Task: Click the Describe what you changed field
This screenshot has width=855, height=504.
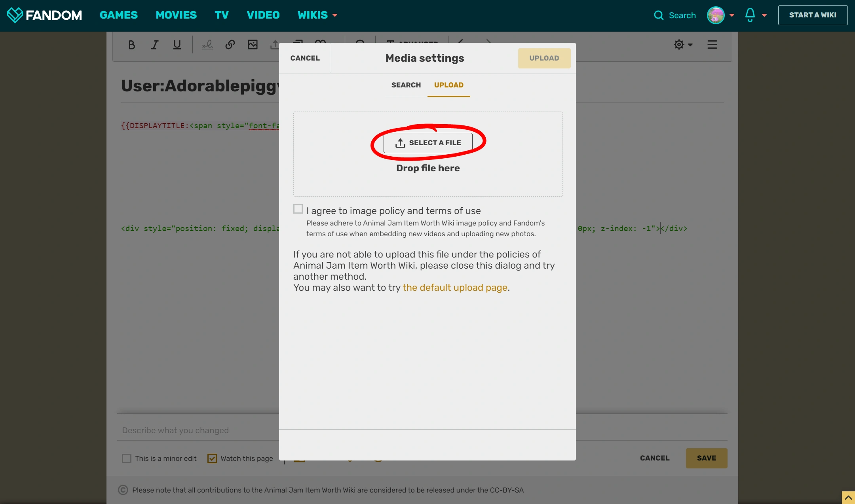Action: 198,430
